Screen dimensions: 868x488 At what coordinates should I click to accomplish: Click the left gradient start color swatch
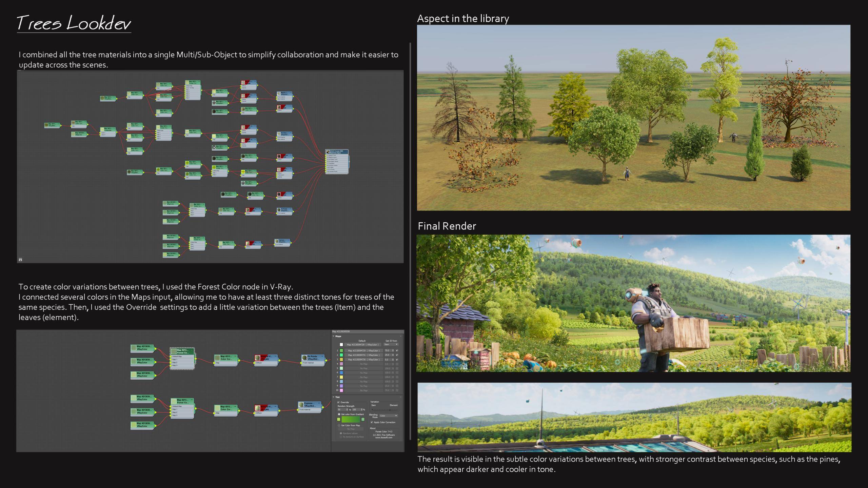pos(339,419)
